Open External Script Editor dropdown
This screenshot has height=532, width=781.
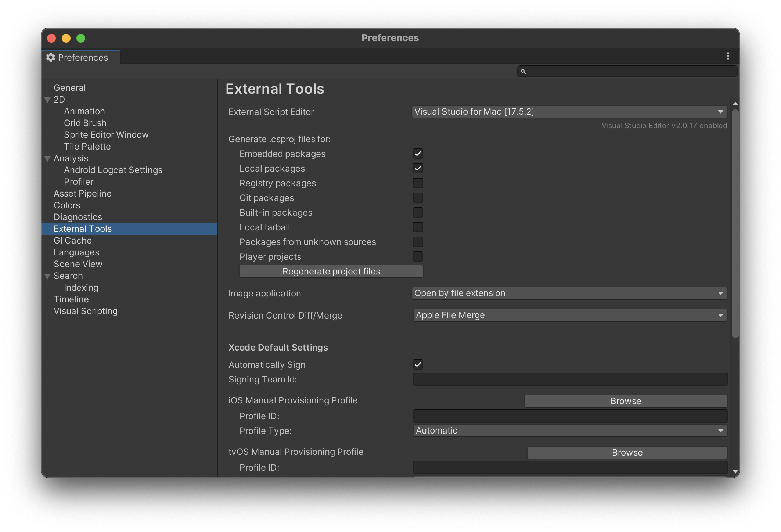[x=569, y=112]
